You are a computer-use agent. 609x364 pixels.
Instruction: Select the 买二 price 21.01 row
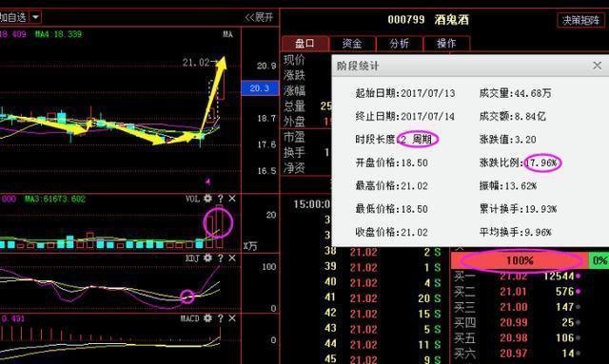point(518,292)
